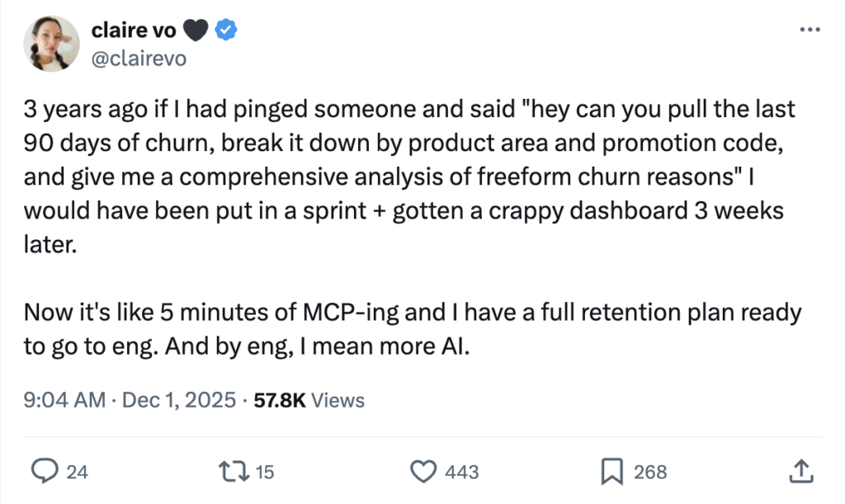Click the black heart emoji beside the name
Image resolution: width=845 pixels, height=504 pixels.
pyautogui.click(x=196, y=31)
